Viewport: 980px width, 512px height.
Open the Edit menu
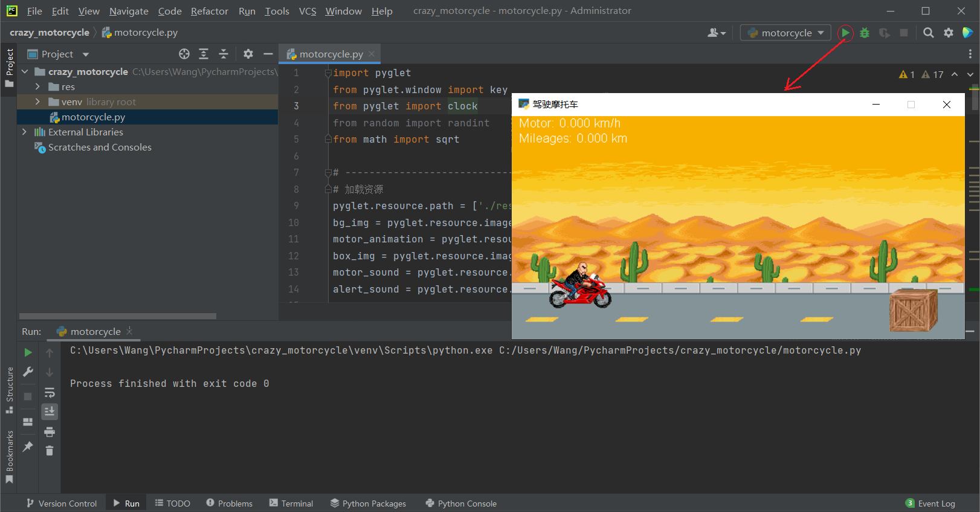[60, 11]
